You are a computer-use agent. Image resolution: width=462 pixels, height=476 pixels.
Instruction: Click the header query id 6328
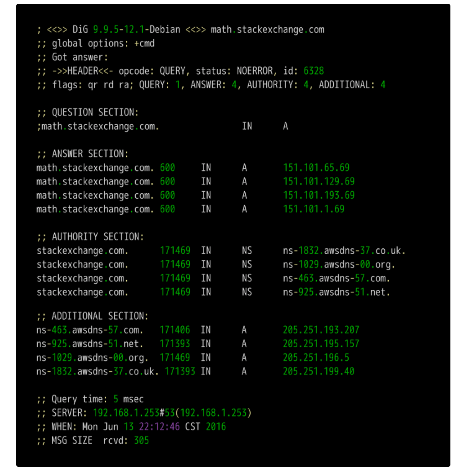(314, 71)
